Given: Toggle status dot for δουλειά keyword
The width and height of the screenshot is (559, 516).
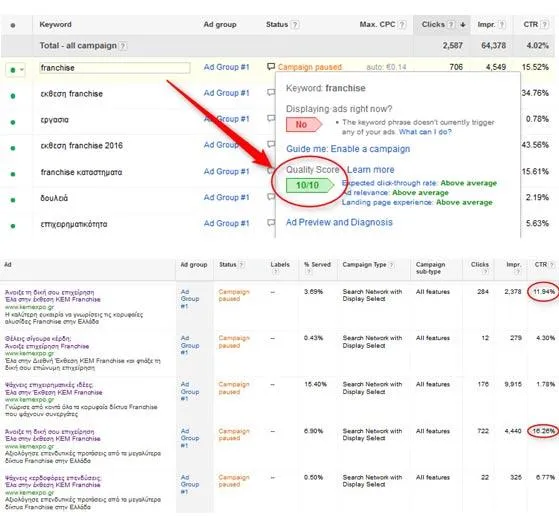Looking at the screenshot, I should tap(13, 200).
